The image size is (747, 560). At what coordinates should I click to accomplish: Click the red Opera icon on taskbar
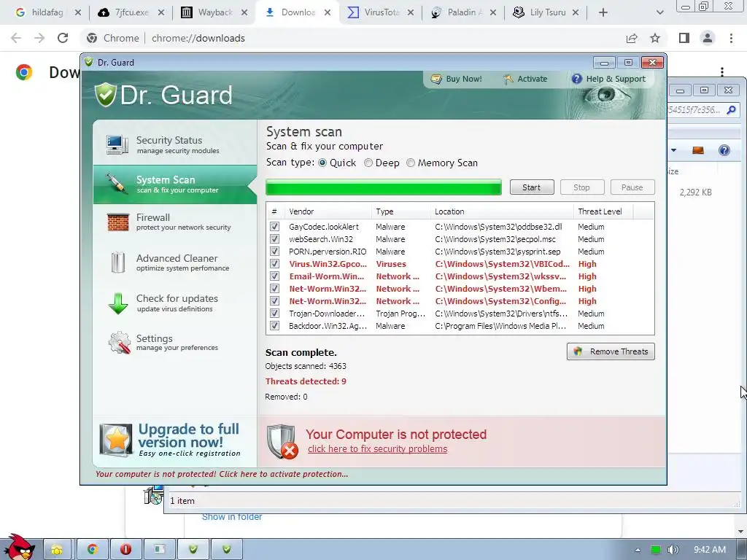[125, 550]
